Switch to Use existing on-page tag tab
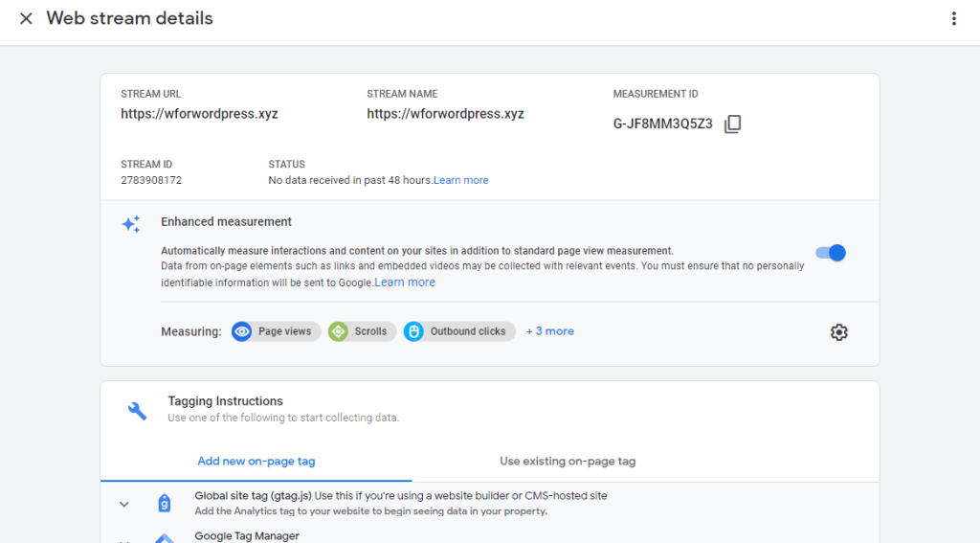This screenshot has height=543, width=980. (x=568, y=461)
